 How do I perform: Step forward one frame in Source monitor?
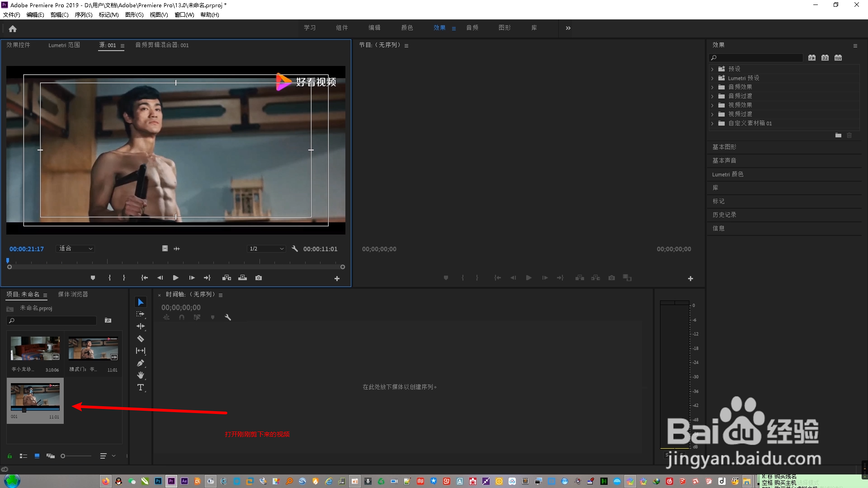192,278
